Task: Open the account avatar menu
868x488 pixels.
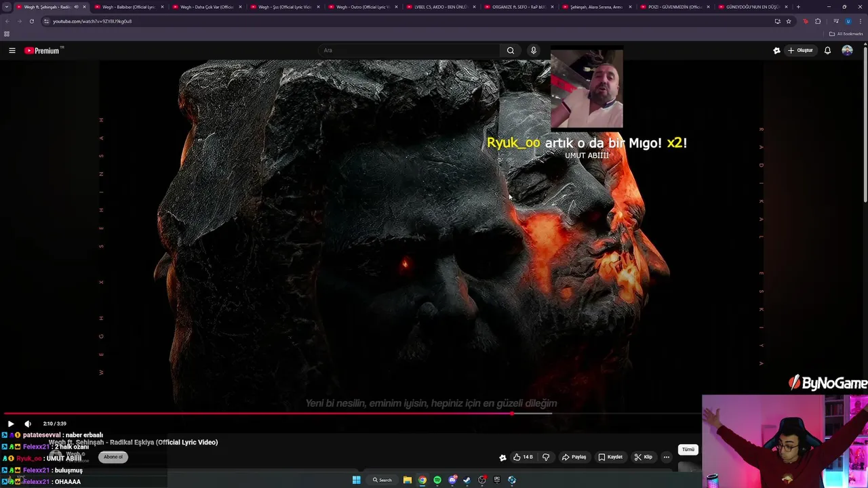Action: click(847, 50)
